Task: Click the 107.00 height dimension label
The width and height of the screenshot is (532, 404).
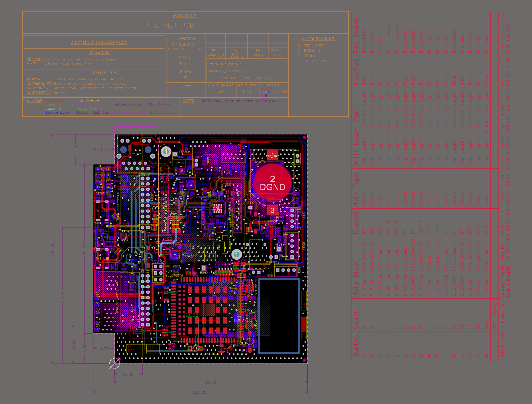Action: coord(52,249)
